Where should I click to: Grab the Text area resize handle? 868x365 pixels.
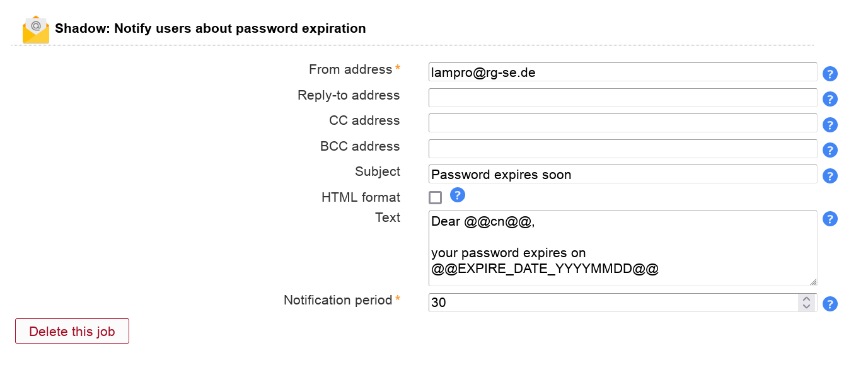[x=813, y=282]
